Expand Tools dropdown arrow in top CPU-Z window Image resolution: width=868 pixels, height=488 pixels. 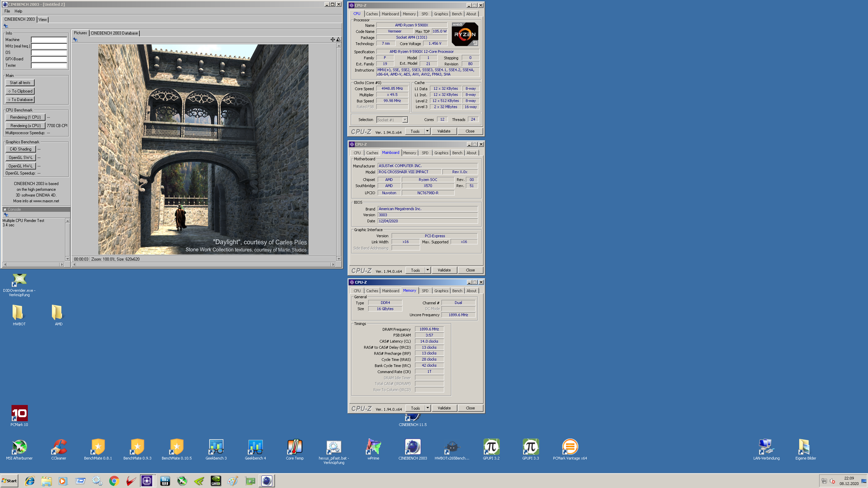pyautogui.click(x=427, y=131)
